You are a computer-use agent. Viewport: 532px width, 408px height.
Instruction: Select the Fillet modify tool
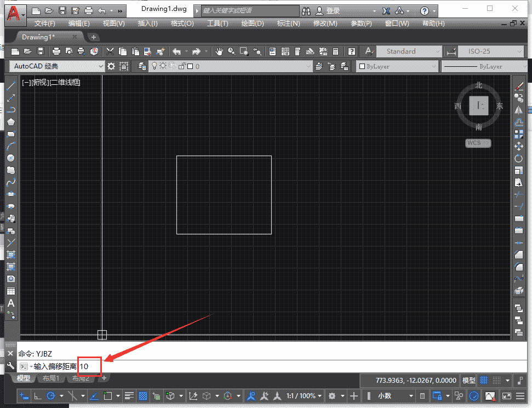tap(519, 267)
